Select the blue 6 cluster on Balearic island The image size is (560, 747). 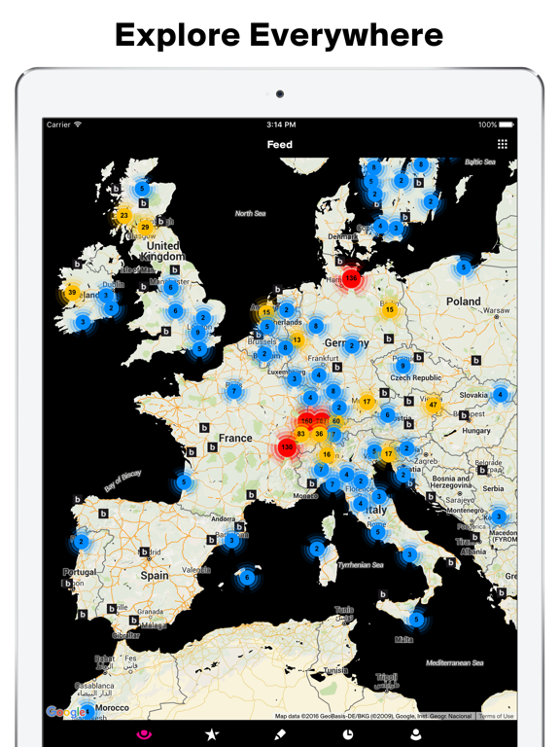(x=247, y=578)
